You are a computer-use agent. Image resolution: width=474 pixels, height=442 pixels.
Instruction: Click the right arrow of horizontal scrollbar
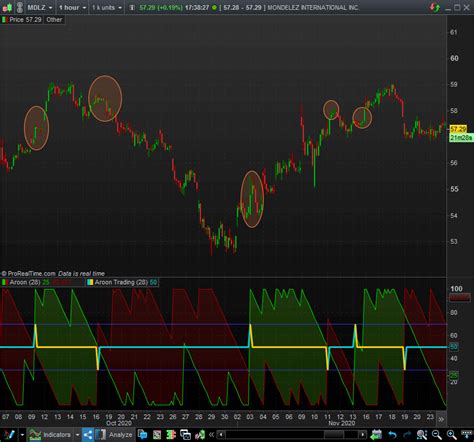pos(363,434)
